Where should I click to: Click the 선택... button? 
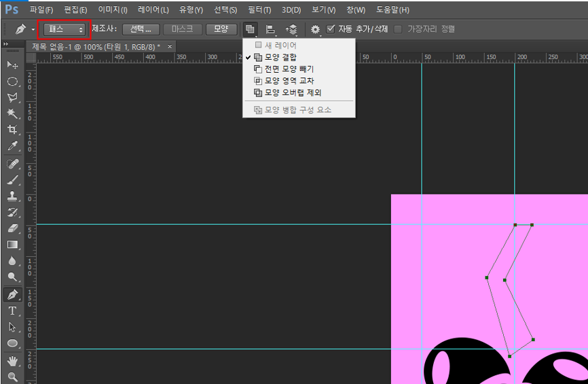(x=141, y=29)
